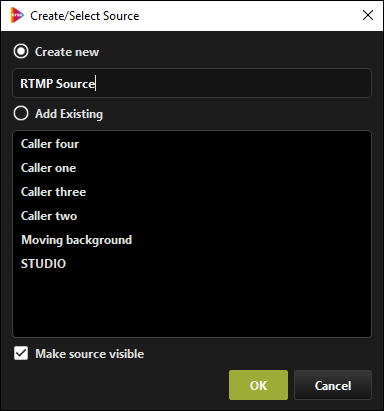This screenshot has height=411, width=384.
Task: Toggle the Make source visible checkbox
Action: point(21,353)
